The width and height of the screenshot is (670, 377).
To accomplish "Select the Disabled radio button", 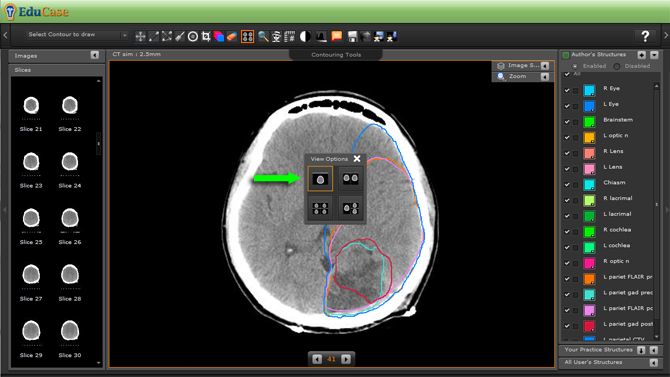I will click(617, 66).
